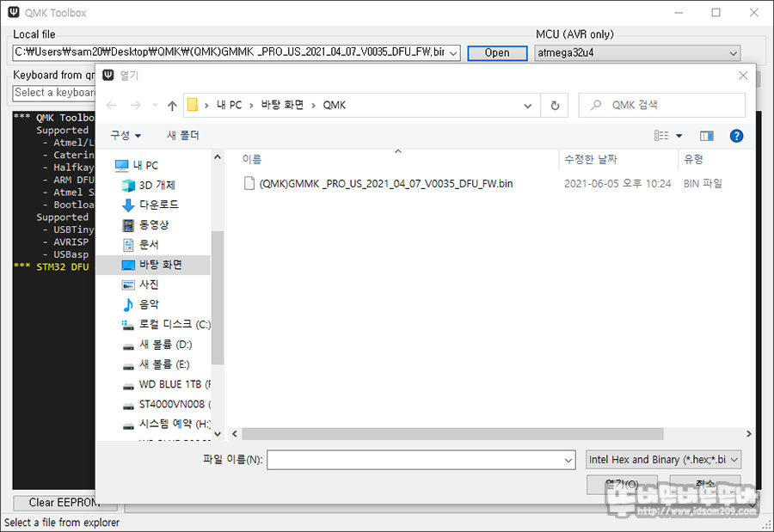774x532 pixels.
Task: Open the 구성 organize menu
Action: click(x=126, y=135)
